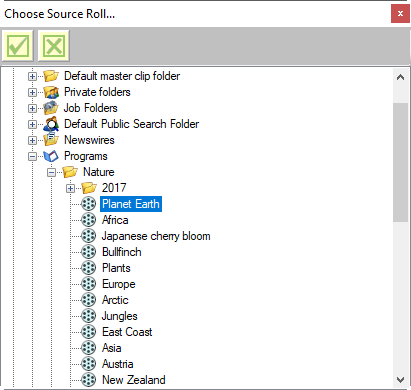Viewport: 411px width, 390px height.
Task: Click the Planet Earth reel icon
Action: click(89, 204)
